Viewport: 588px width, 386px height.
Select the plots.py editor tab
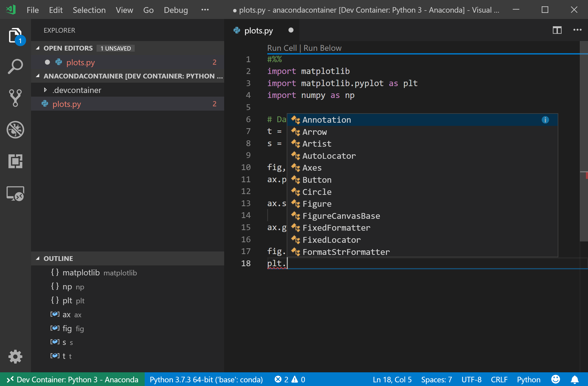pos(258,31)
